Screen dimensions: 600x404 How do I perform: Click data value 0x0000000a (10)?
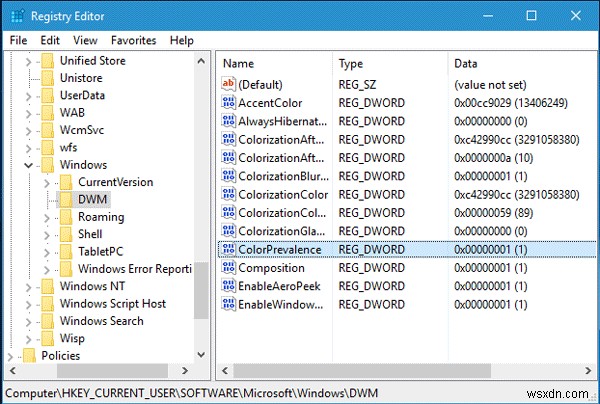(x=493, y=158)
